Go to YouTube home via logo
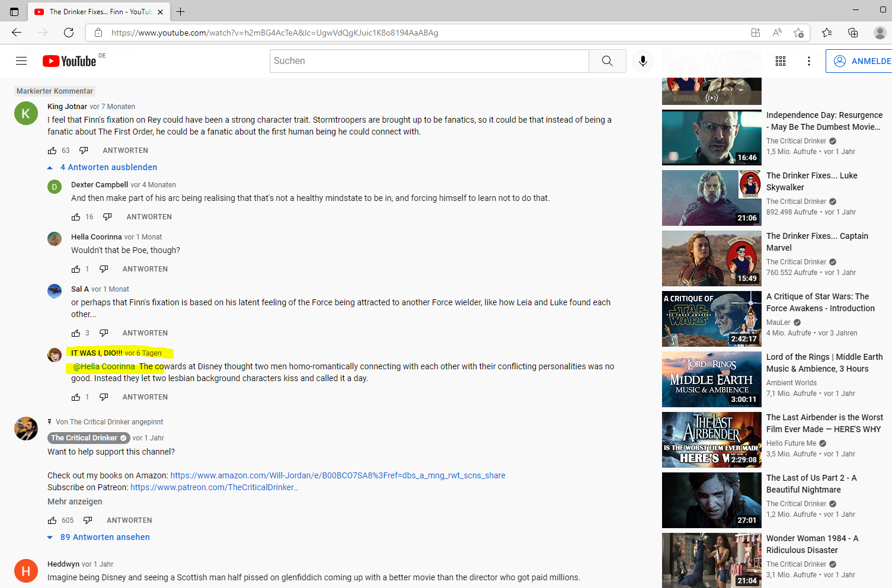Screen dimensions: 892x588 69,61
